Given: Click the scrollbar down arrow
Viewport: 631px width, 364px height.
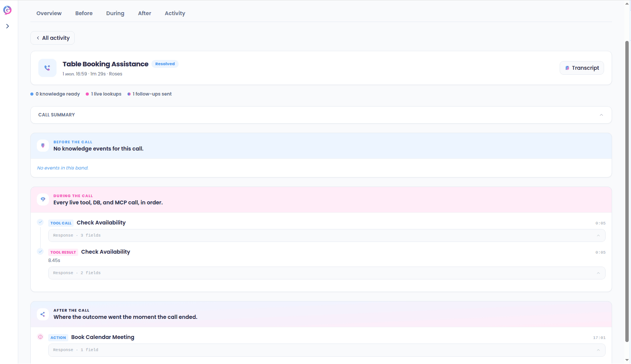Looking at the screenshot, I should [x=627, y=360].
